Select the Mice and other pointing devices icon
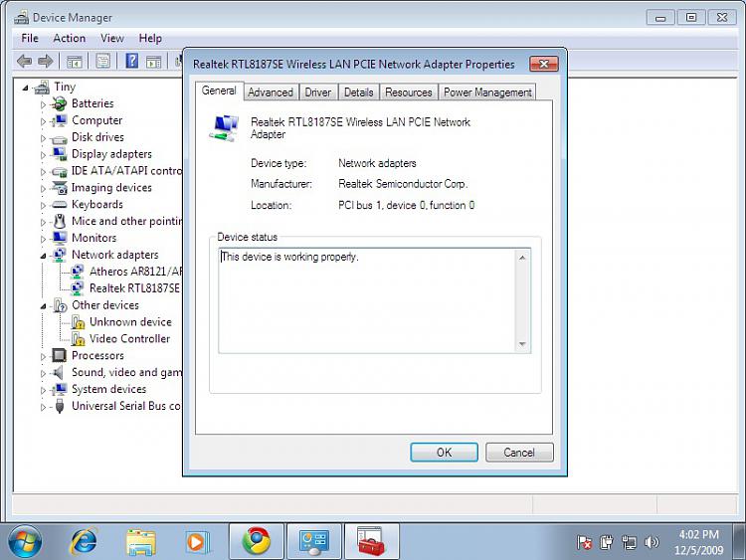The width and height of the screenshot is (746, 560). (x=60, y=221)
